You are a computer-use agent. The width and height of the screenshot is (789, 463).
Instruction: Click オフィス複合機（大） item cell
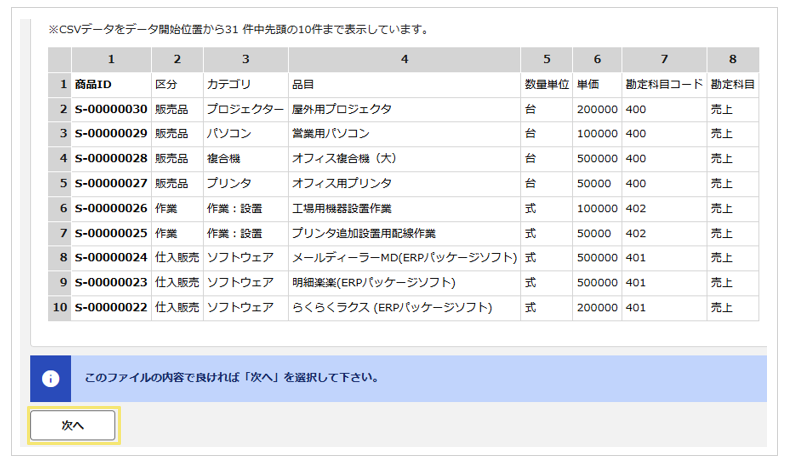pyautogui.click(x=405, y=159)
